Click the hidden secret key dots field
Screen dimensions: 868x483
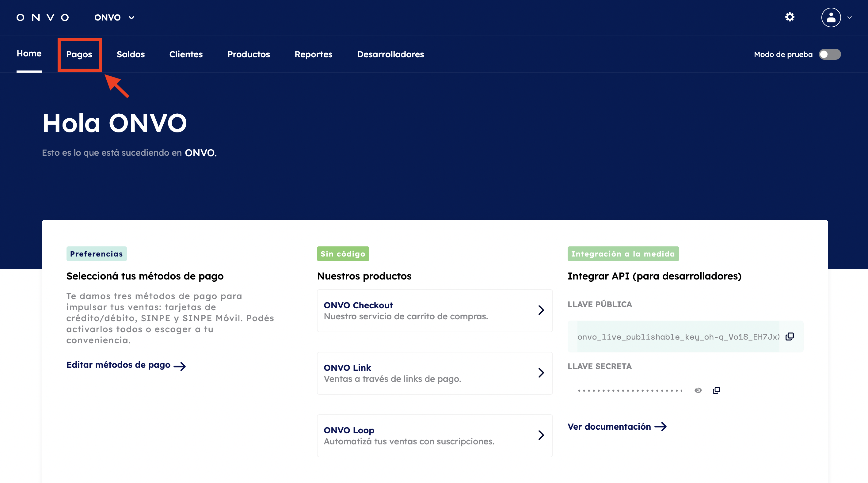630,390
